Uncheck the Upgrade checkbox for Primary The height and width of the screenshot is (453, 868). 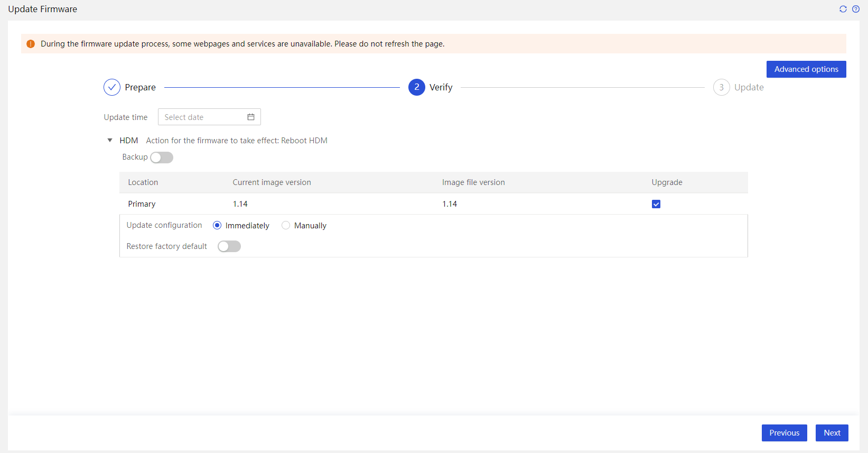coord(656,204)
